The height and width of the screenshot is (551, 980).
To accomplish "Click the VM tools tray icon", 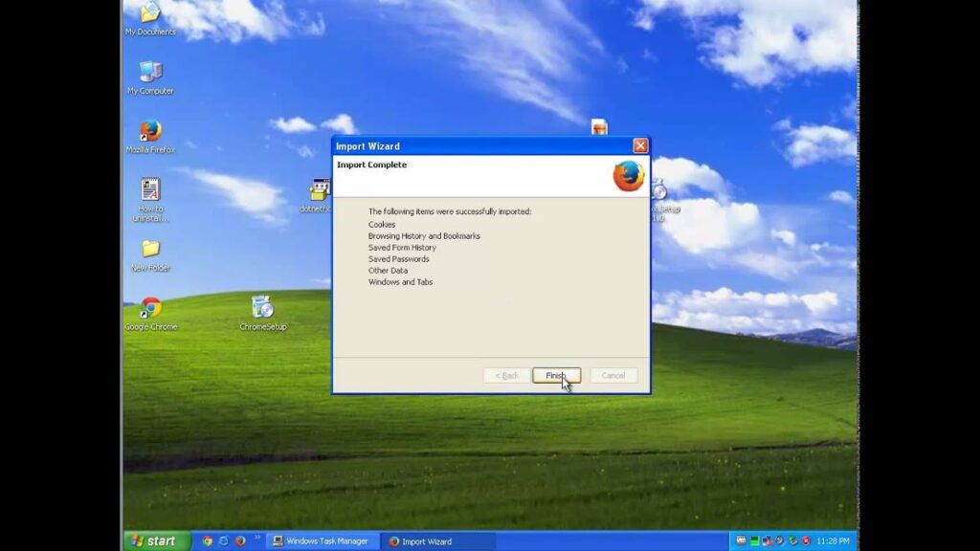I will tap(741, 540).
